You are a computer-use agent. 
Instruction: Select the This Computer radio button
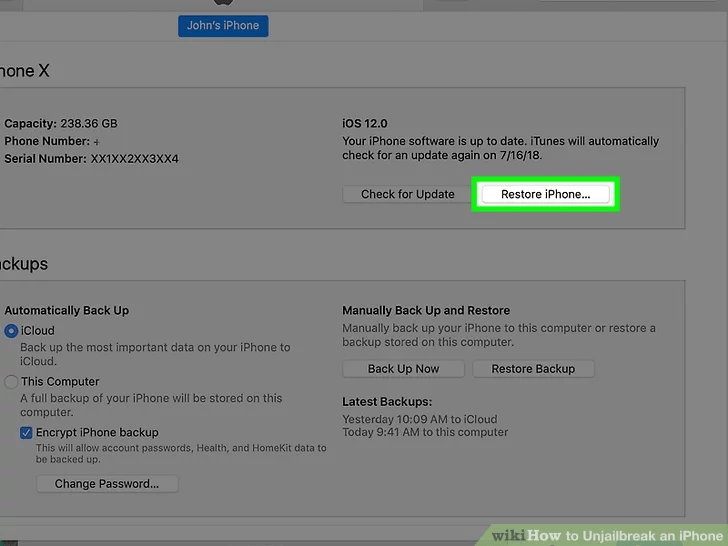click(11, 381)
